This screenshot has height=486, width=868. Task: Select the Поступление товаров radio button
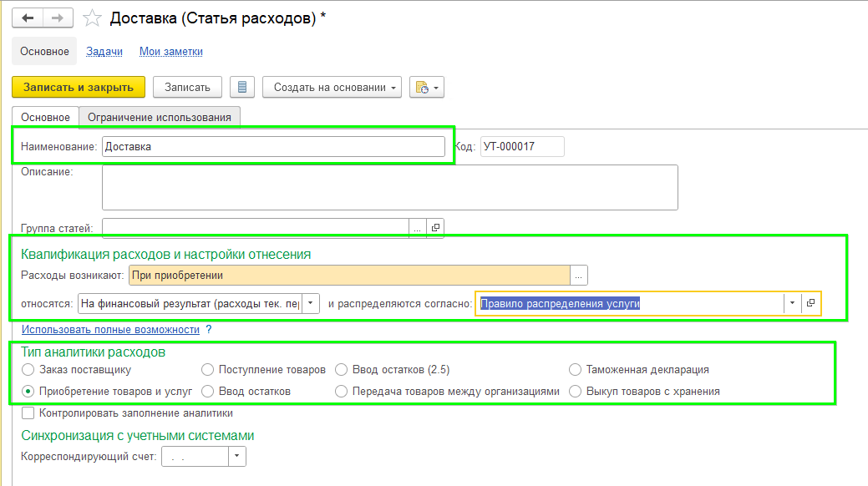(x=207, y=369)
